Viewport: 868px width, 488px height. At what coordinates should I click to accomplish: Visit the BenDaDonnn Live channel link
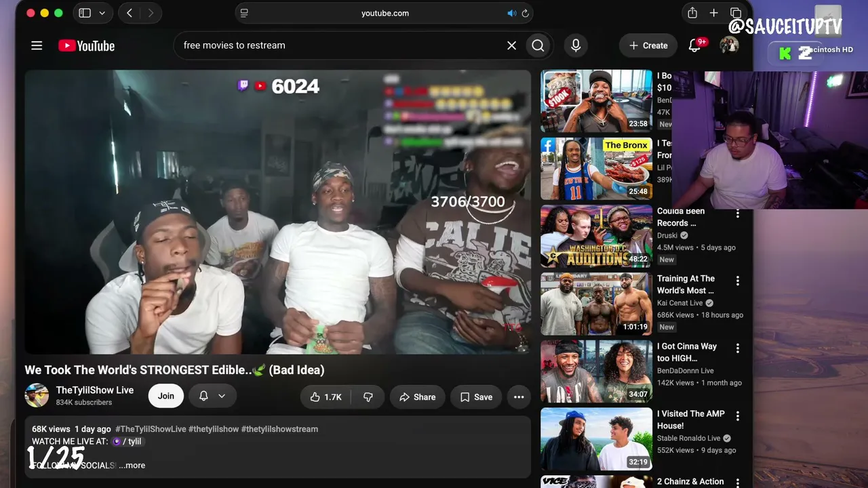(686, 371)
